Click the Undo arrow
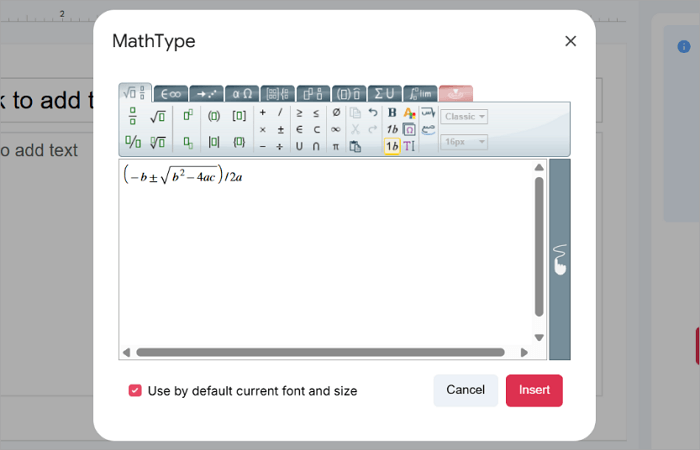Viewport: 700px width, 450px height. click(373, 112)
